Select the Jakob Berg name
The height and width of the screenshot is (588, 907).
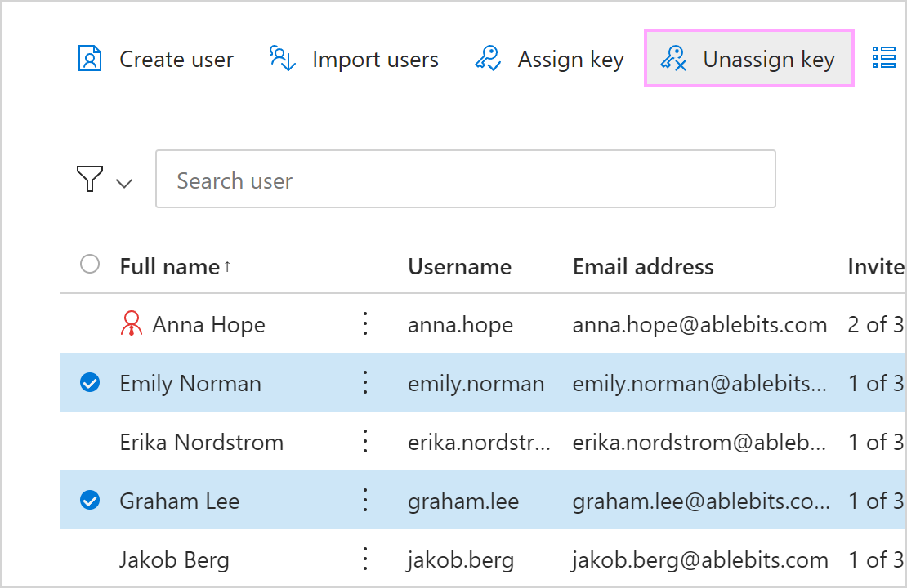pyautogui.click(x=174, y=560)
